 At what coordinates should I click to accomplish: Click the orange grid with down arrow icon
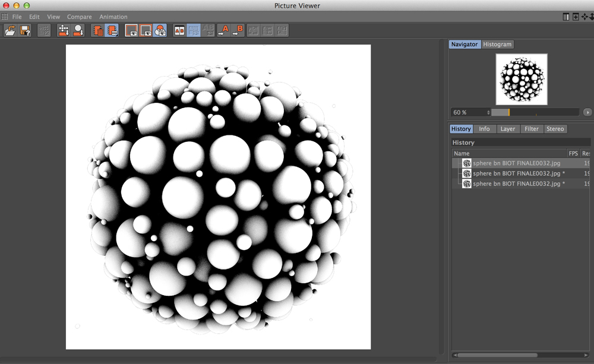pyautogui.click(x=64, y=30)
